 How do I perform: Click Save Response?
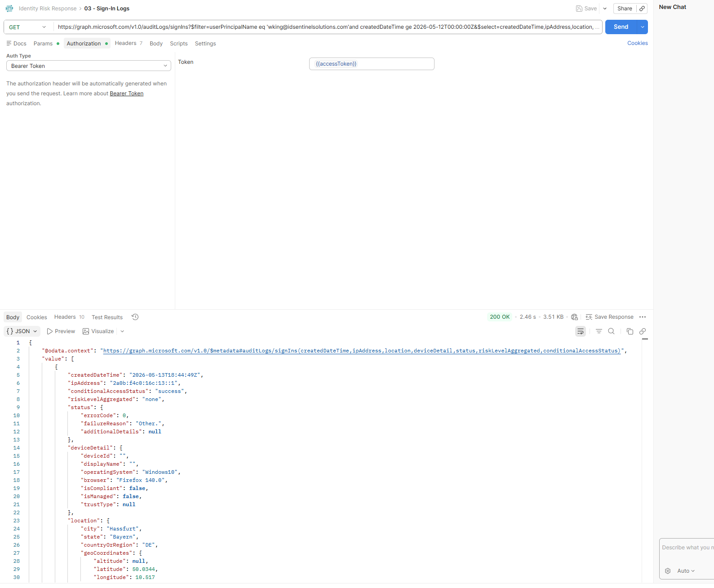tap(609, 317)
